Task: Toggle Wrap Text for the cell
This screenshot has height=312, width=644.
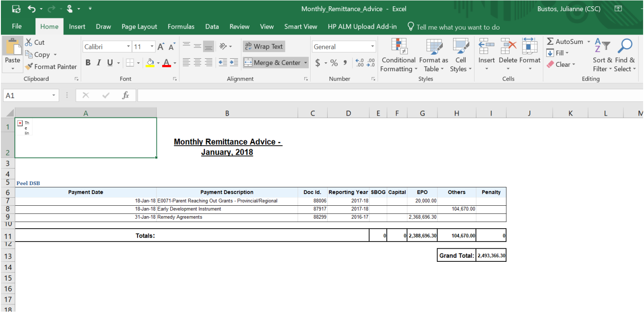Action: point(264,47)
